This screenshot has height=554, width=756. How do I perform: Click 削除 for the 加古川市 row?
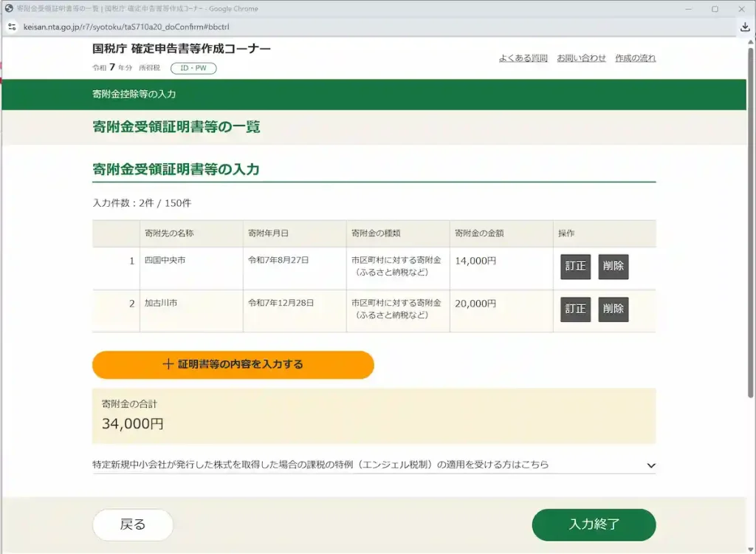[x=614, y=310]
